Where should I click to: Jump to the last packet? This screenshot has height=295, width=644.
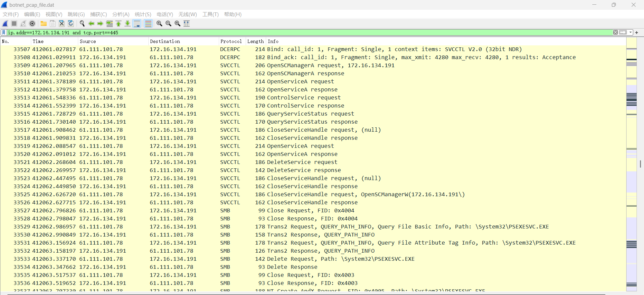[128, 24]
